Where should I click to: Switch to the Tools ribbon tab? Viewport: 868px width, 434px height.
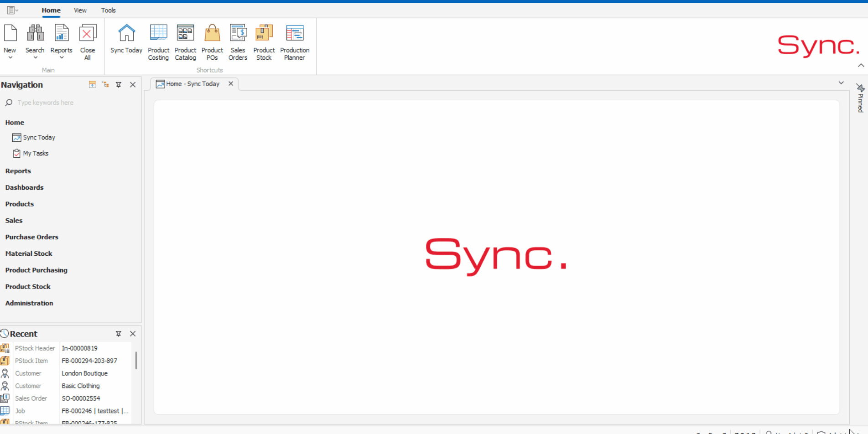[108, 10]
